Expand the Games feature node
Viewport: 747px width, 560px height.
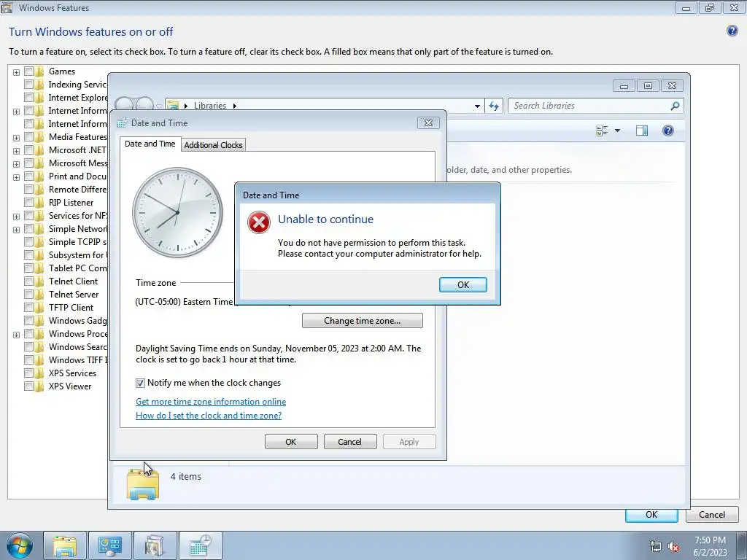pyautogui.click(x=16, y=72)
